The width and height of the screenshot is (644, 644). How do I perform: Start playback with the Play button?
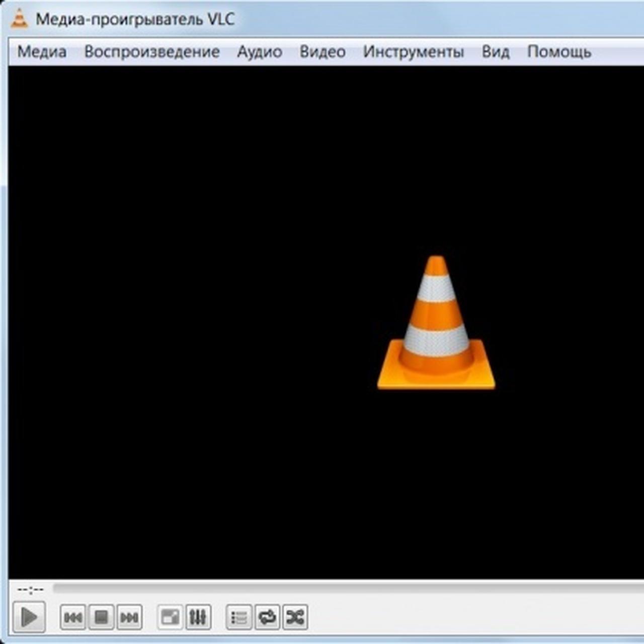coord(29,617)
